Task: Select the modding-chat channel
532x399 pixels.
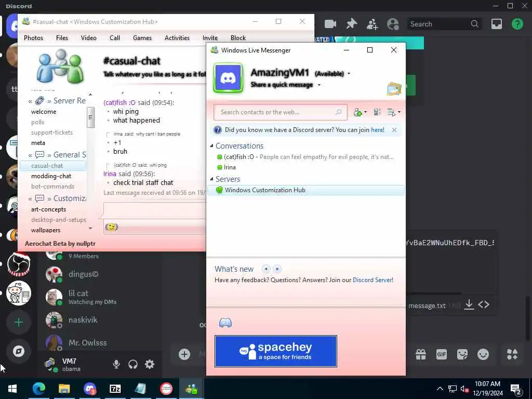Action: coord(51,176)
